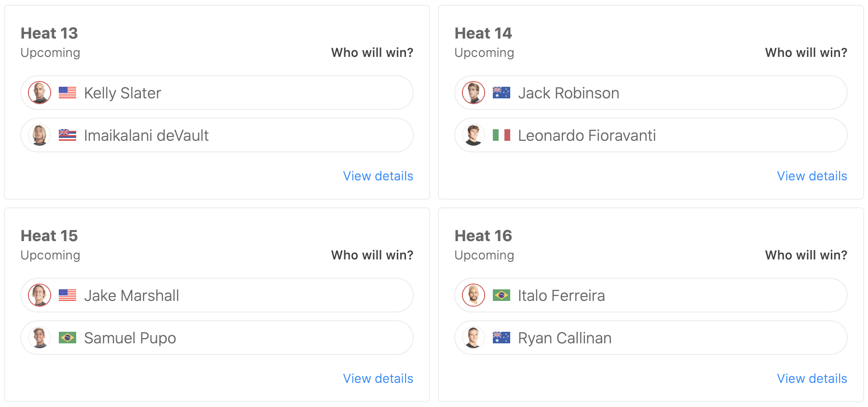The image size is (868, 407).
Task: Click the Brazil flag beside Samuel Pupo
Action: [68, 338]
